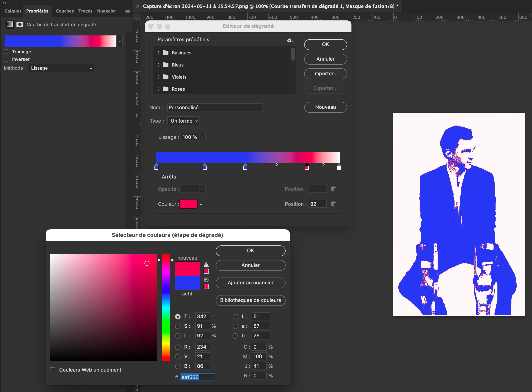The image size is (532, 392).
Task: Click the presets gear settings icon
Action: [x=289, y=40]
